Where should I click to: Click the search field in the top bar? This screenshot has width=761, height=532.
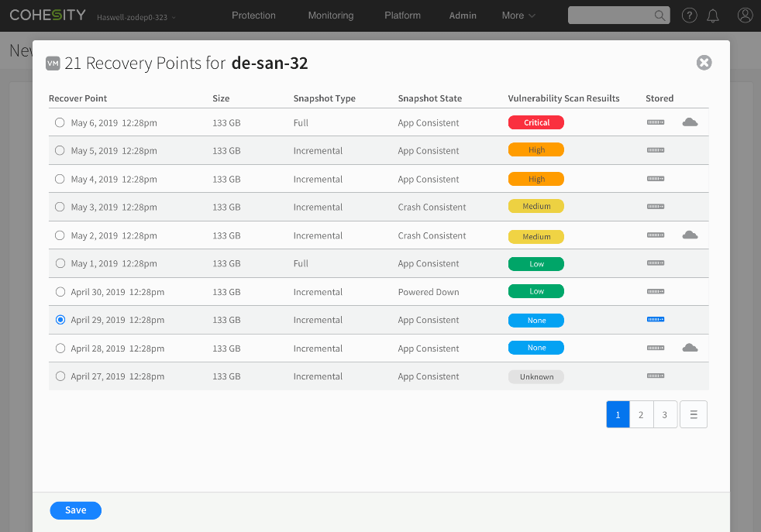[x=612, y=15]
